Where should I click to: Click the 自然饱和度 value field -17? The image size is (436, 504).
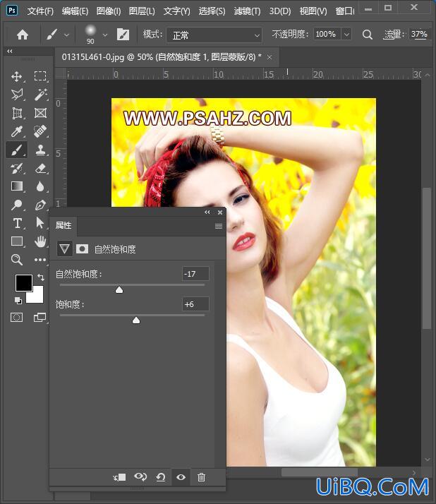[x=195, y=274]
